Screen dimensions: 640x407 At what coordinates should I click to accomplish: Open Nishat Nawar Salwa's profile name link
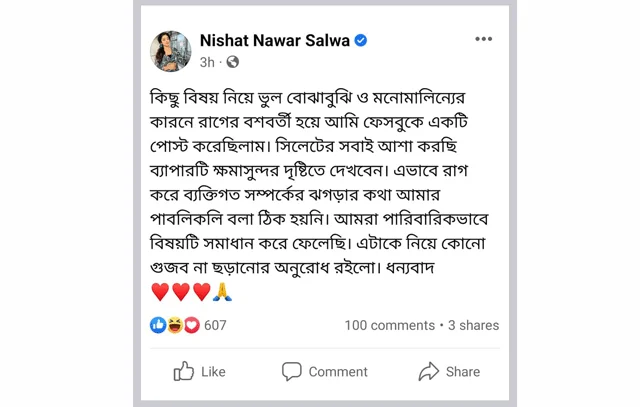click(274, 40)
